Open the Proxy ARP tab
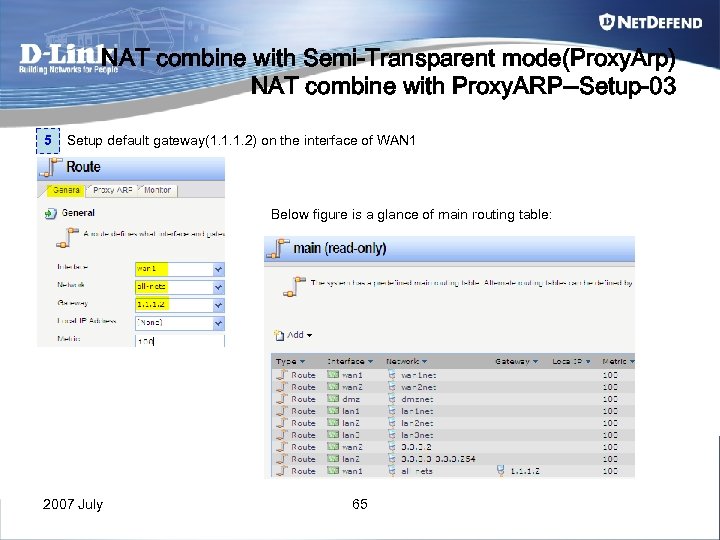Image resolution: width=720 pixels, height=540 pixels. [x=112, y=190]
